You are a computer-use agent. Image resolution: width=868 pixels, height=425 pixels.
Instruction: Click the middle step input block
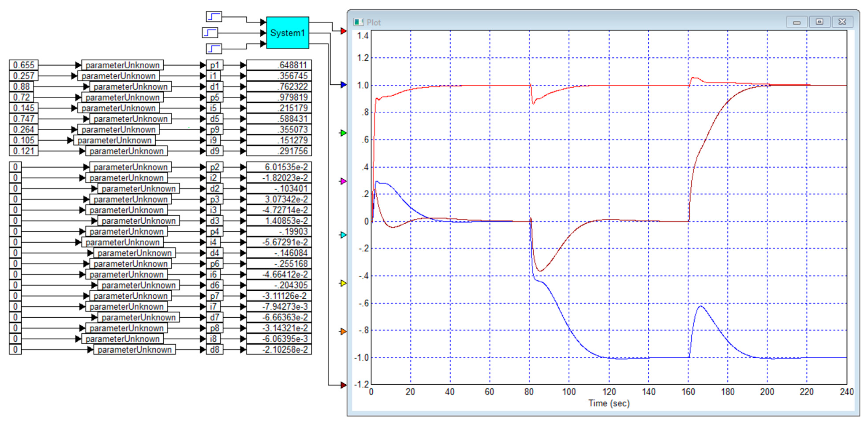coord(210,33)
